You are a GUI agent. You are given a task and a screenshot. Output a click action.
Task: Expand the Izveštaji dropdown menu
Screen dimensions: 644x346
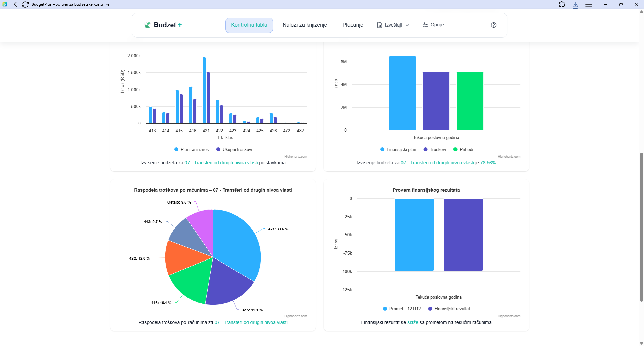pos(393,25)
